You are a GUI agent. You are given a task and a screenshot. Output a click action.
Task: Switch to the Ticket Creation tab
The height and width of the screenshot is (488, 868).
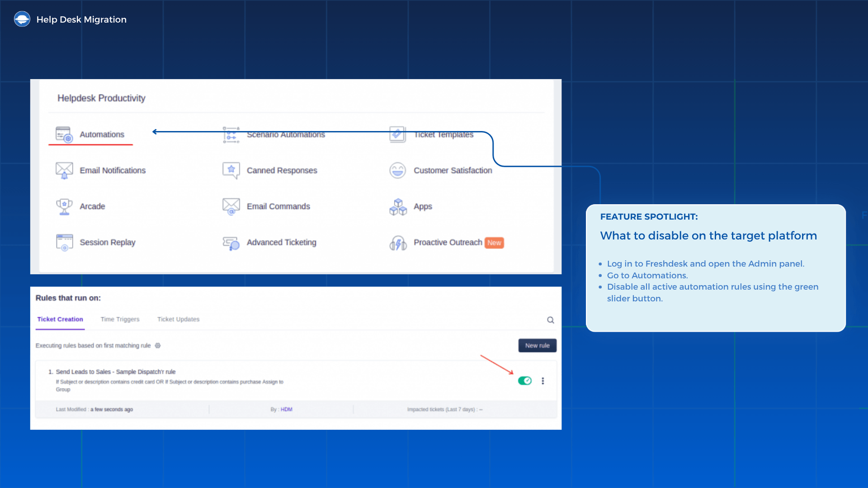[x=60, y=319]
